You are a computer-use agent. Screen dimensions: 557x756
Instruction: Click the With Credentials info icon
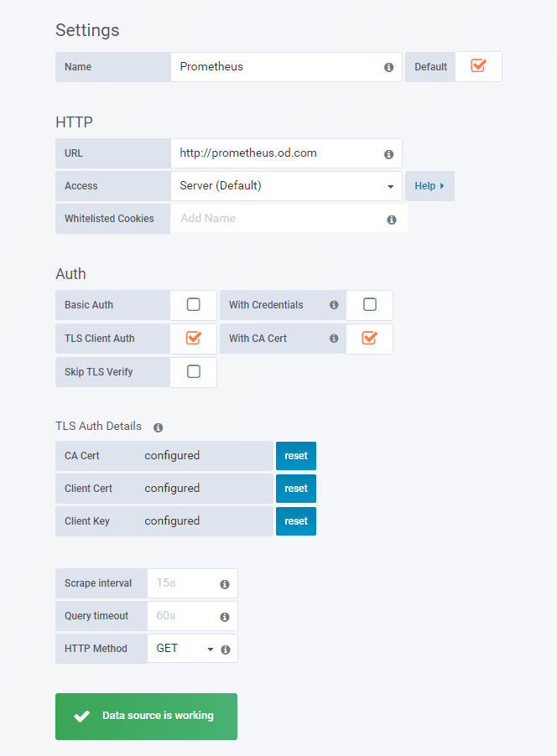334,305
